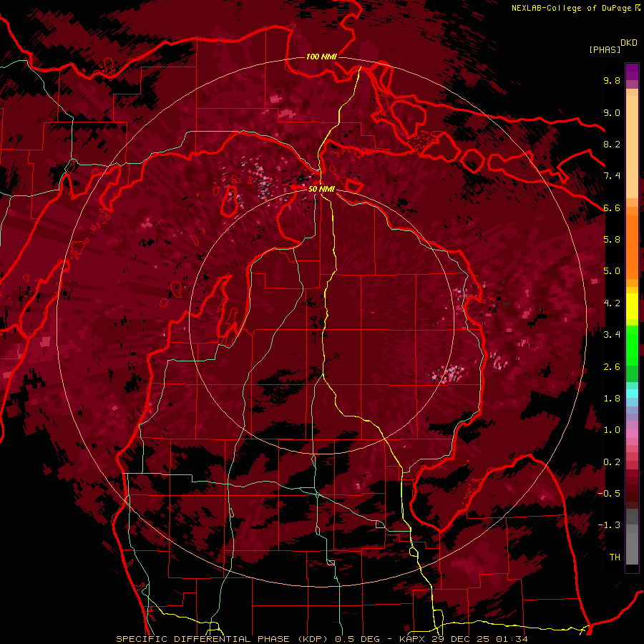Image resolution: width=644 pixels, height=644 pixels.
Task: Click the 100 NMI range ring label
Action: pyautogui.click(x=321, y=57)
